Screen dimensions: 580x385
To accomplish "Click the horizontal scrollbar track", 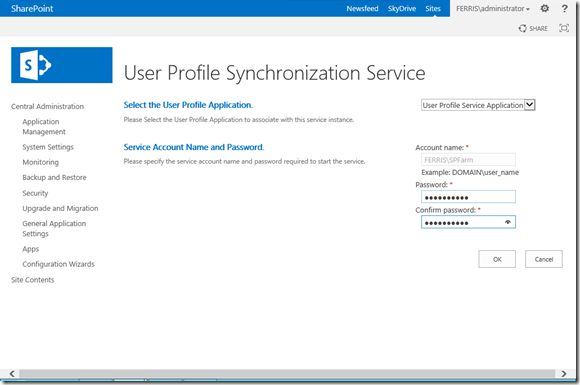I will (287, 374).
